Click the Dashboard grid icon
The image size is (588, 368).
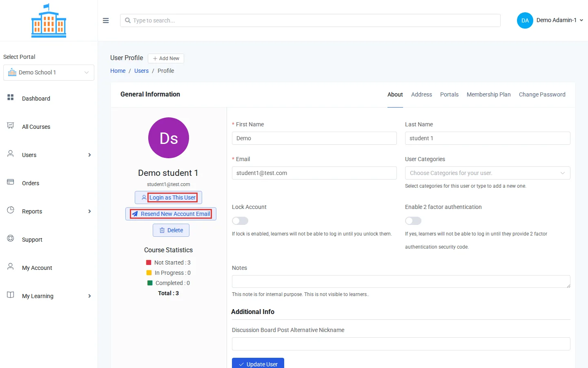(11, 97)
